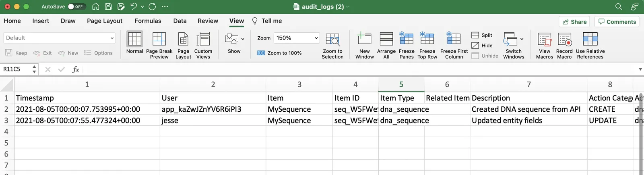The image size is (644, 175).
Task: Click the Save icon in title bar
Action: tap(108, 6)
